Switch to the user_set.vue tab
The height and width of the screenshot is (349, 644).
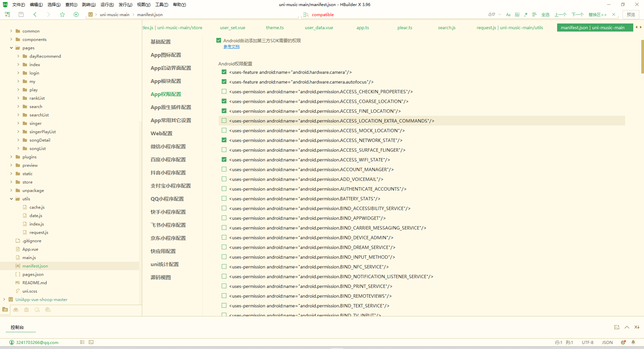click(232, 28)
